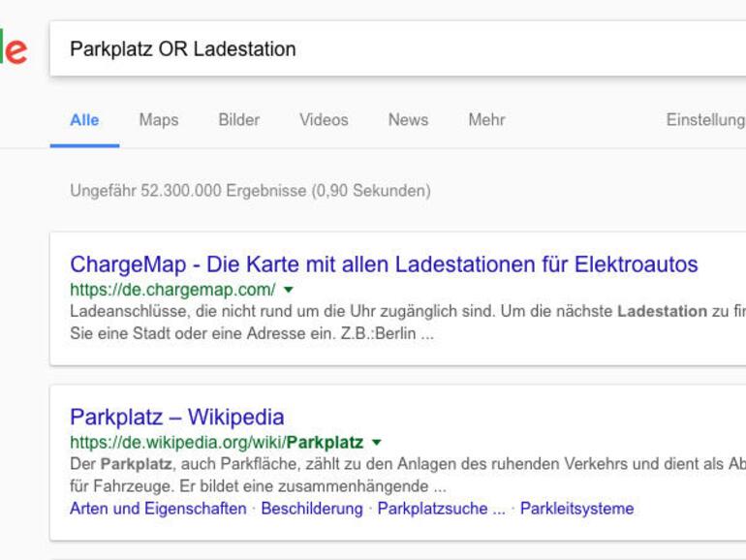Select the Alle tab
This screenshot has height=560, width=746.
(84, 120)
